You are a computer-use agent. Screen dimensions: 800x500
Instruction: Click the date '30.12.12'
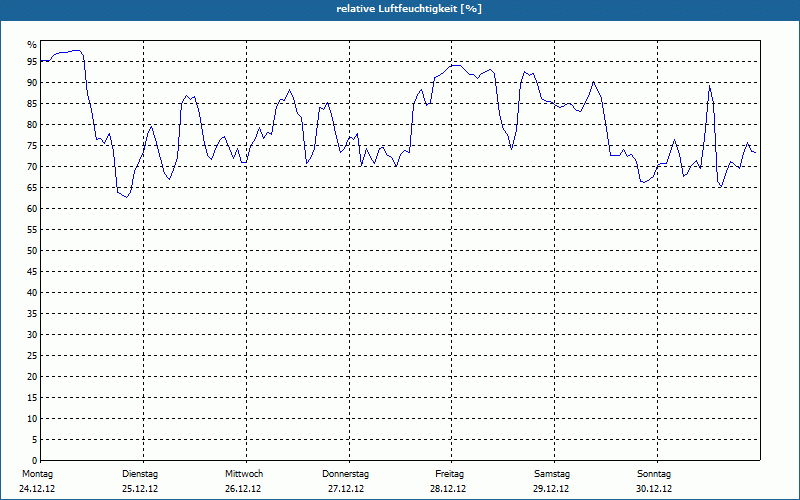tap(654, 489)
